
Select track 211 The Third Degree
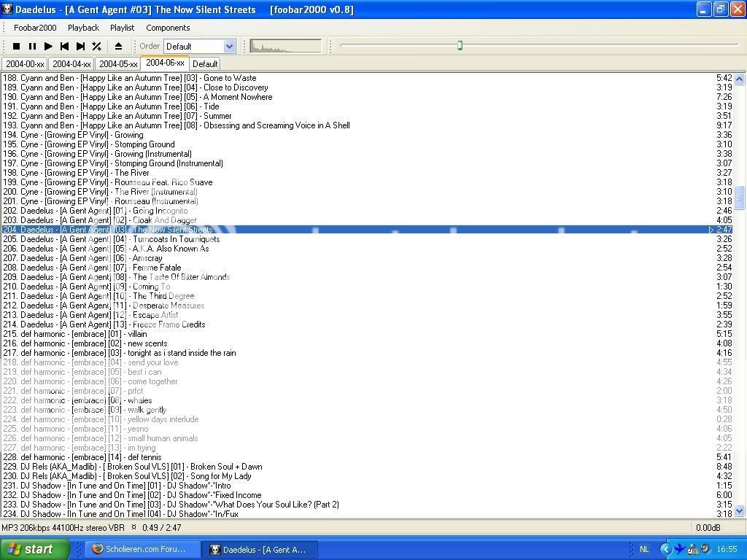367,296
